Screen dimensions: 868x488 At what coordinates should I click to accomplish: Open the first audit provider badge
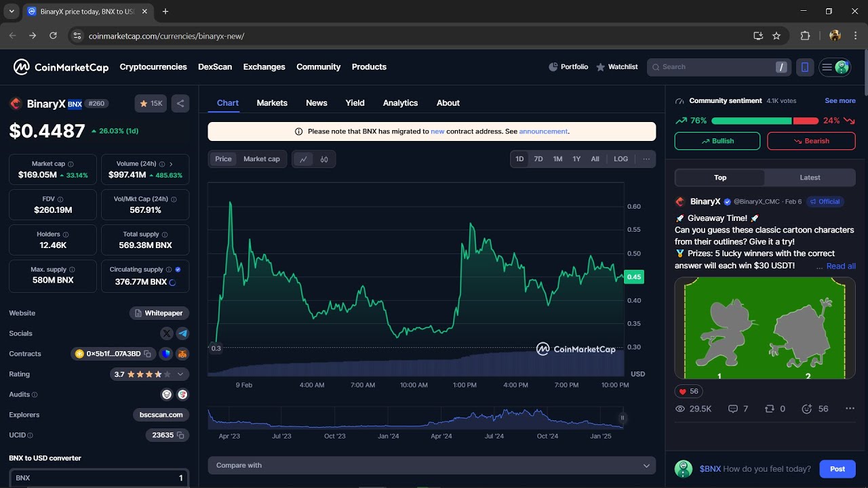(166, 394)
